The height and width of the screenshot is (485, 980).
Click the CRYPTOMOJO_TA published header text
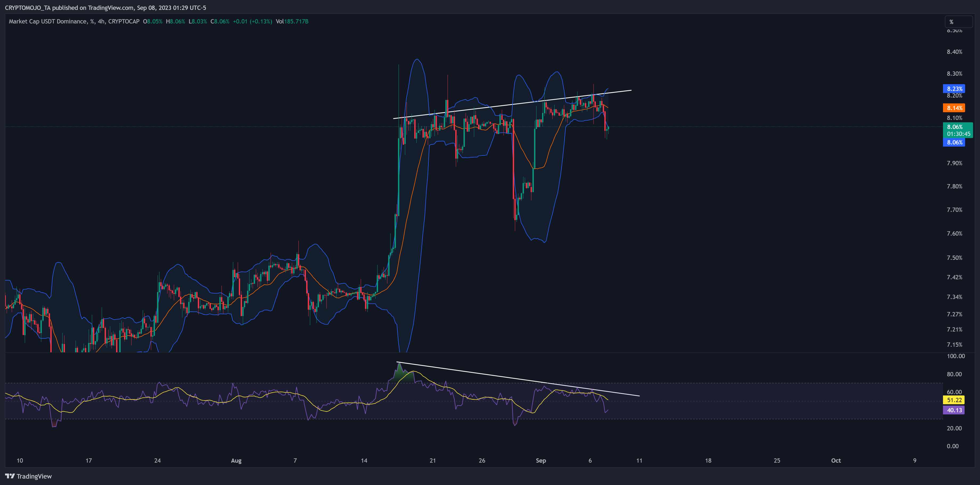pyautogui.click(x=105, y=8)
